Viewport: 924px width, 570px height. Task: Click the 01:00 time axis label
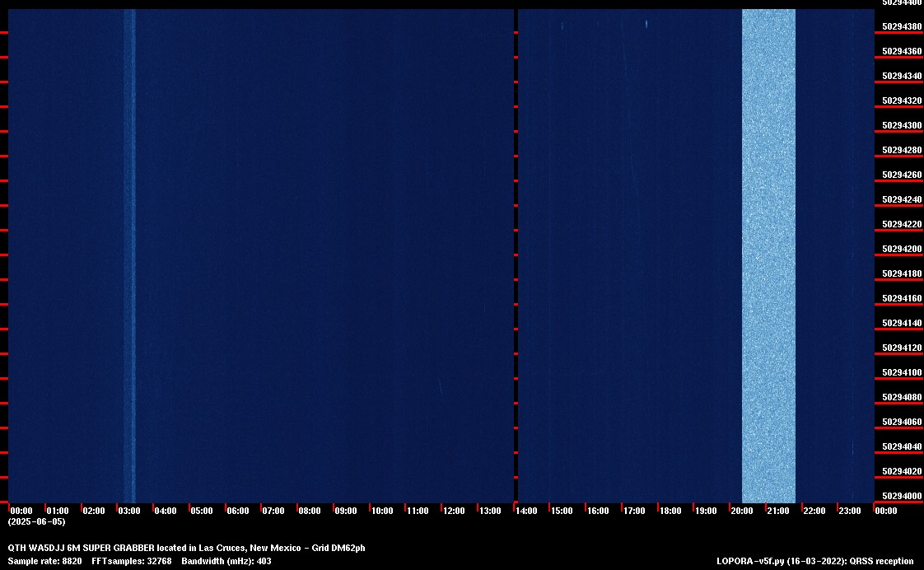click(57, 511)
